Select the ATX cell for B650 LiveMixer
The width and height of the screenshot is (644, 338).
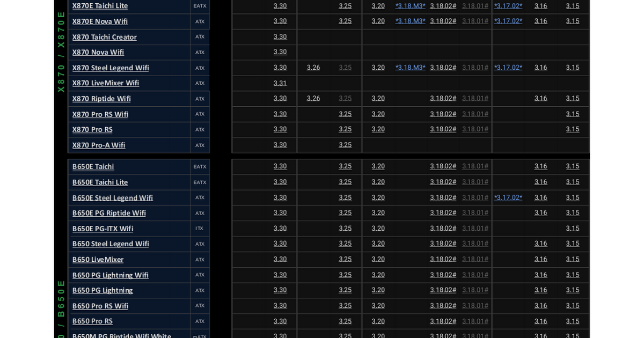(x=200, y=259)
